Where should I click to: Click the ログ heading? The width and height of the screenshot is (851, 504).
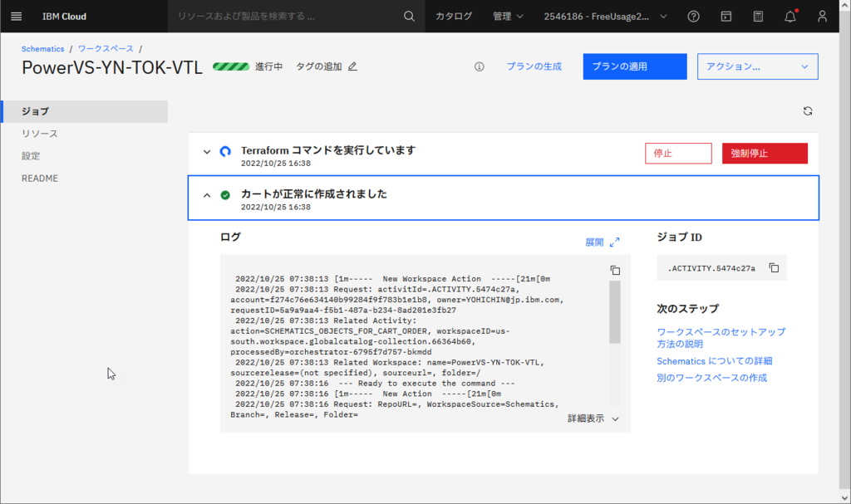point(230,237)
